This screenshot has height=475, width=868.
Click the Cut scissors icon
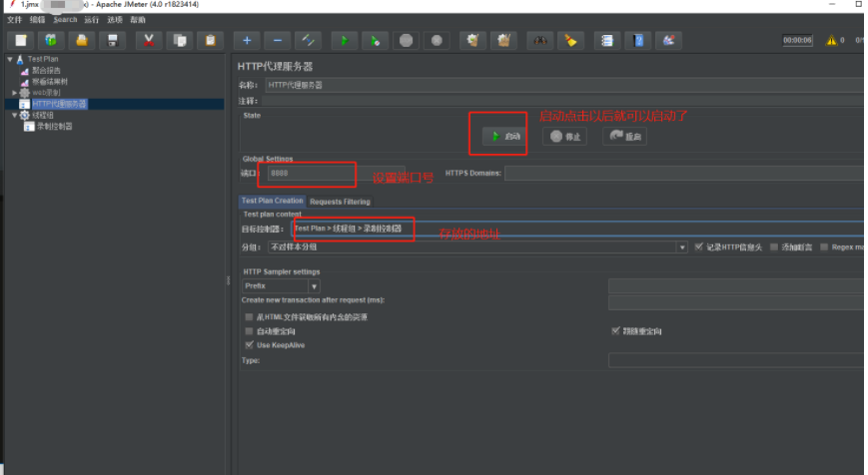pos(149,40)
